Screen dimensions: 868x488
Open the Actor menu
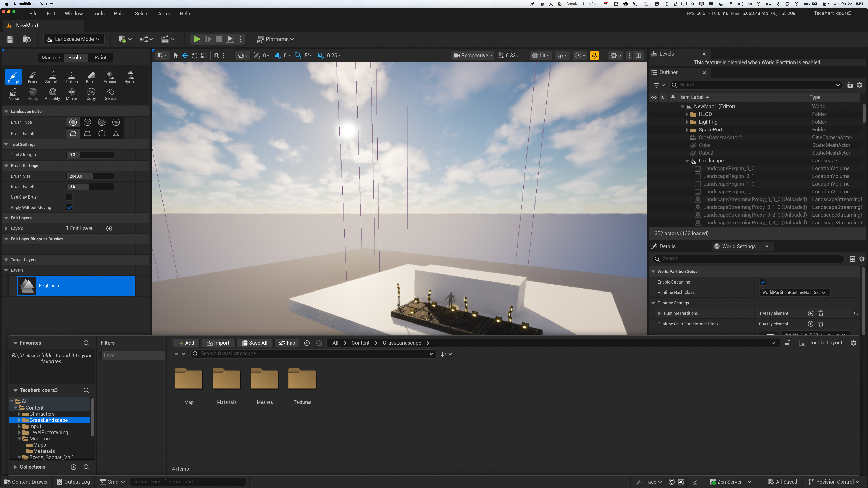(x=164, y=14)
